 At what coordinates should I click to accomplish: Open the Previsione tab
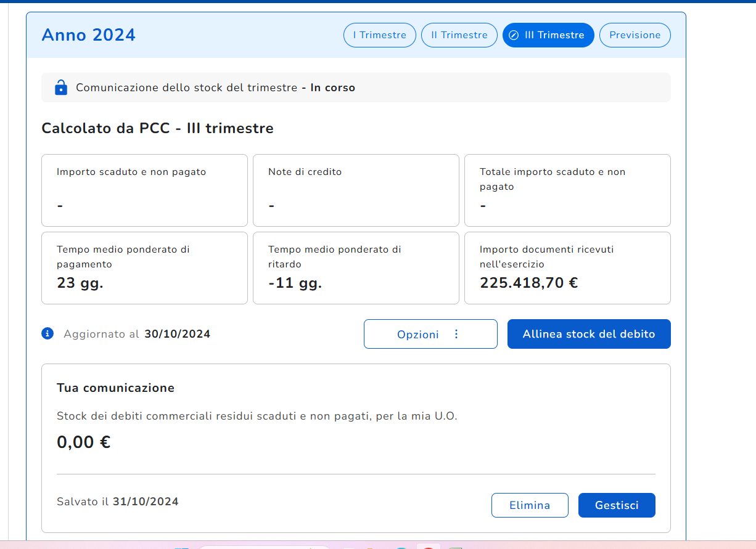635,35
